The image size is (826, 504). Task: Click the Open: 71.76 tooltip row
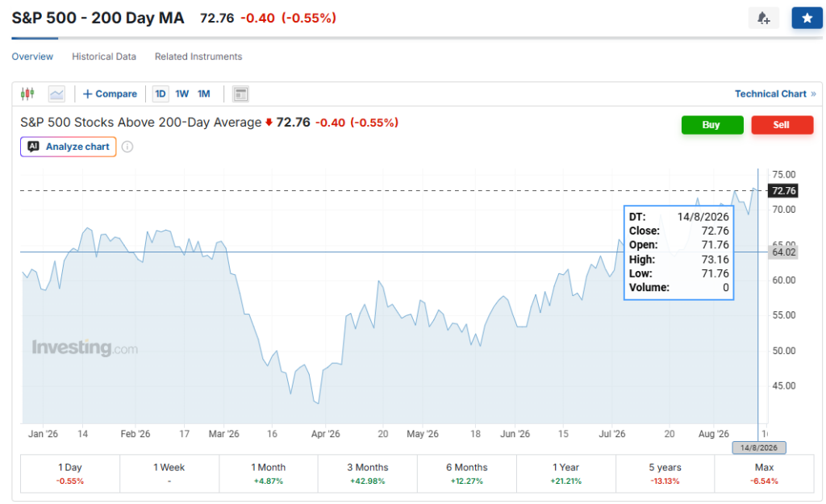(x=678, y=245)
